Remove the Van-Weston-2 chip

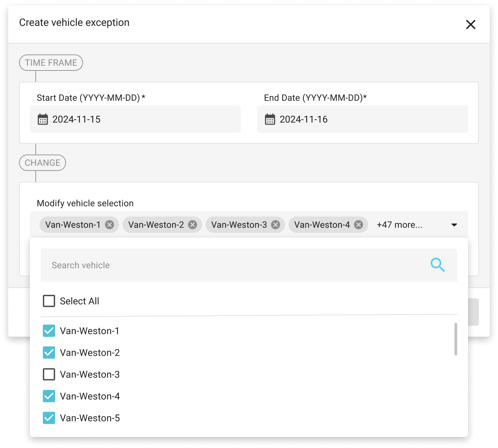[193, 225]
